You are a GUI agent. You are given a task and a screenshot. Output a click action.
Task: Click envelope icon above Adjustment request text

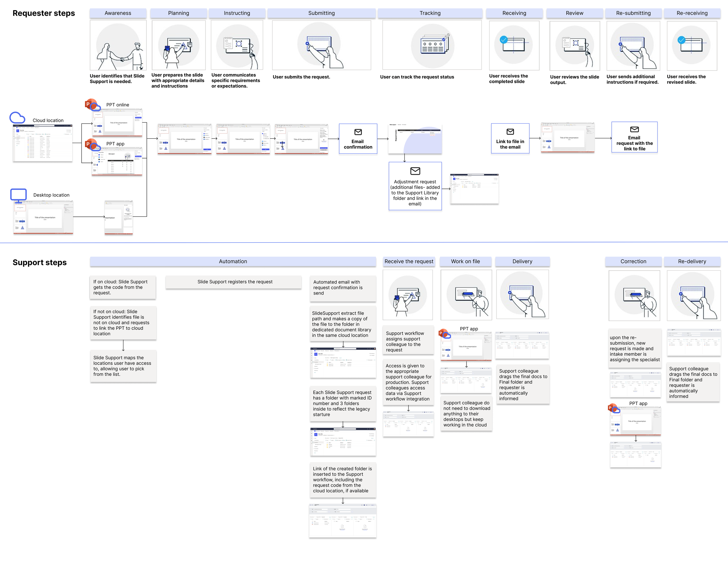coord(415,171)
